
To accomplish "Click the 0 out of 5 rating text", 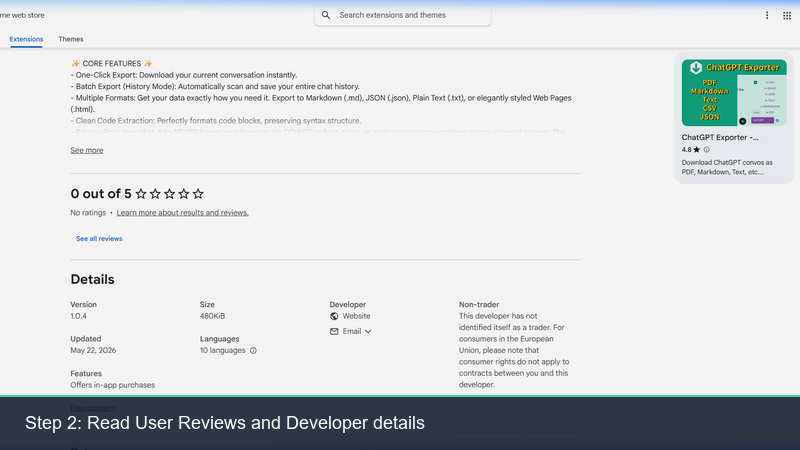I will pyautogui.click(x=101, y=194).
